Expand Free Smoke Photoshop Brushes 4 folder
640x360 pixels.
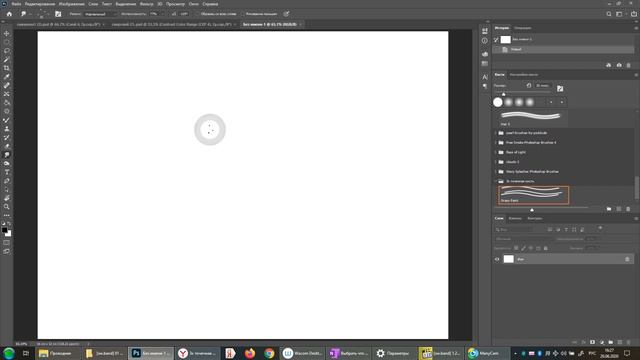[496, 142]
